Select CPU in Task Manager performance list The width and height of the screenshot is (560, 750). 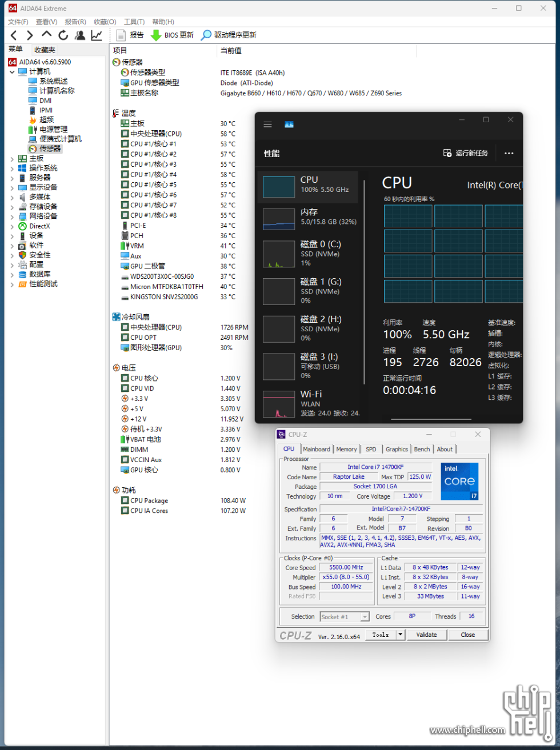pos(307,187)
